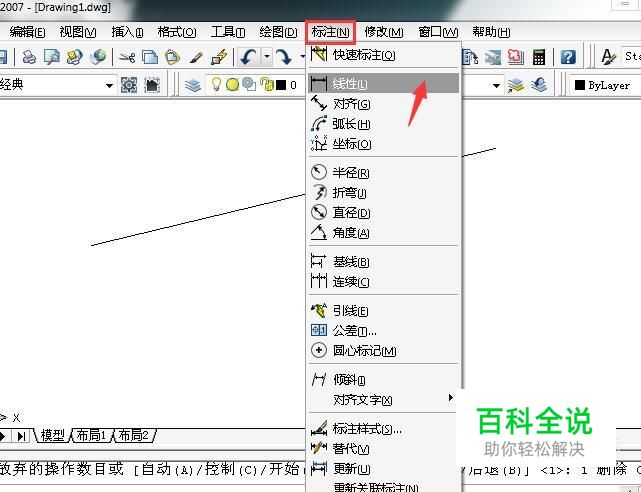Click the block editor lightning icon
This screenshot has width=641, height=492.
coord(219,57)
